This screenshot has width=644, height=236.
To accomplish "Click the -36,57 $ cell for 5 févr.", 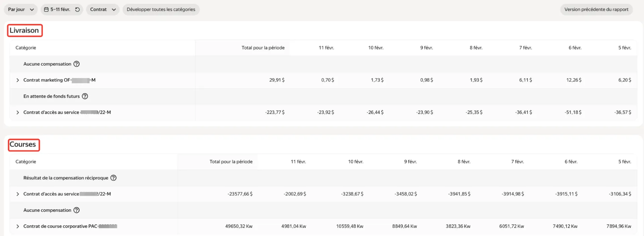I will coord(623,112).
